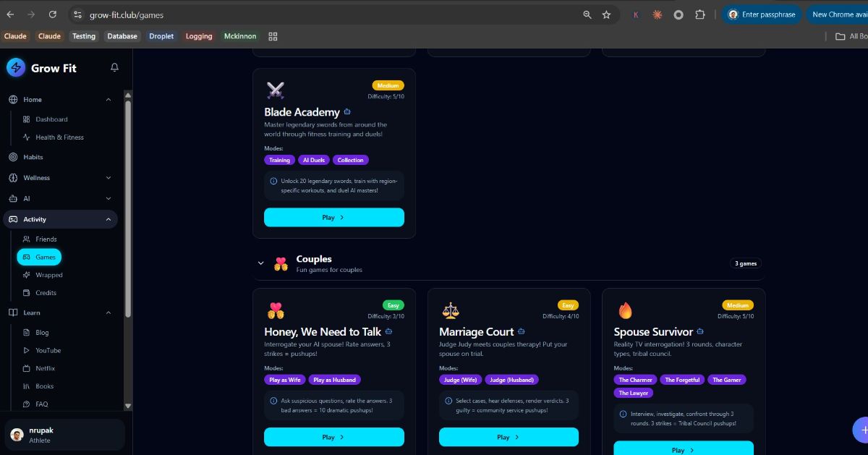868x455 pixels.
Task: Open Habits from the sidebar
Action: pos(33,157)
